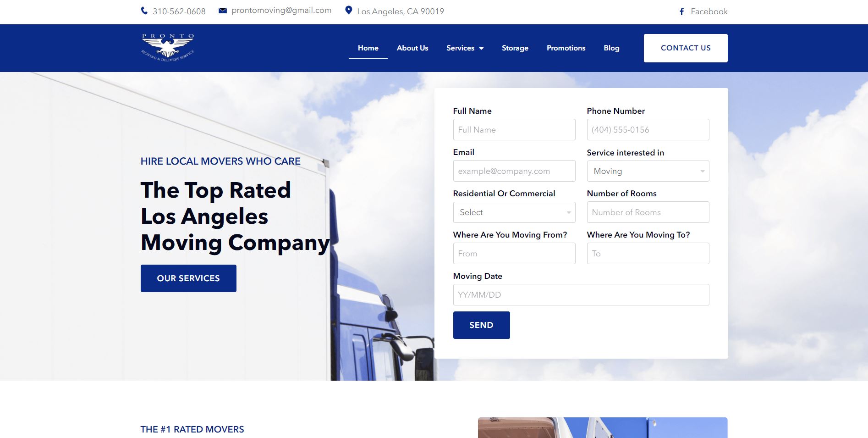Click the prontomoving@gmail.com email link
Viewport: 868px width, 438px height.
[x=281, y=11]
